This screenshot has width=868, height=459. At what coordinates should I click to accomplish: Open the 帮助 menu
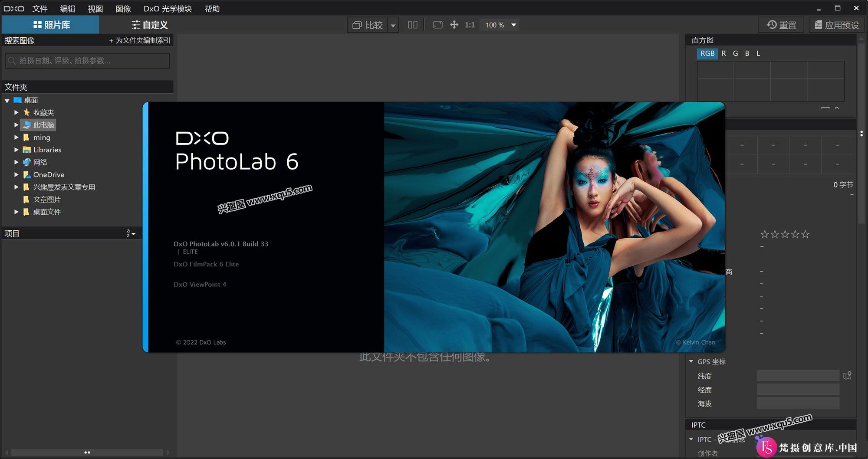212,9
